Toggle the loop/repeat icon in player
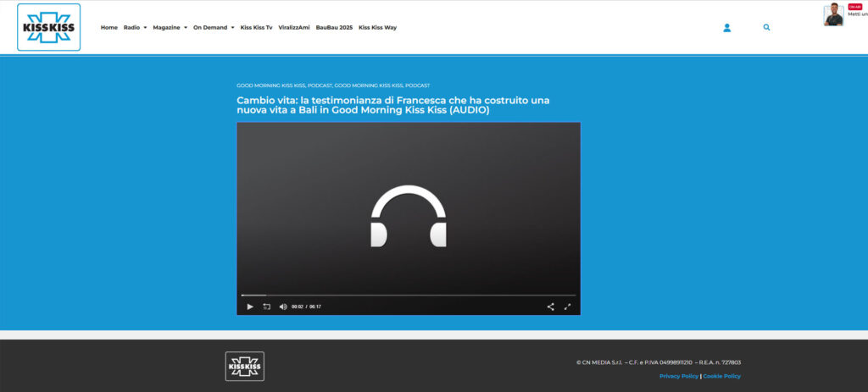 click(x=266, y=306)
